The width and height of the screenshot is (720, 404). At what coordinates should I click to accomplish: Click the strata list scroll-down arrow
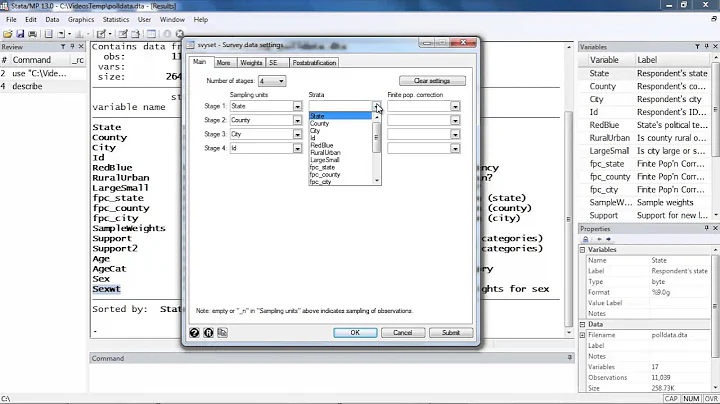coord(377,181)
